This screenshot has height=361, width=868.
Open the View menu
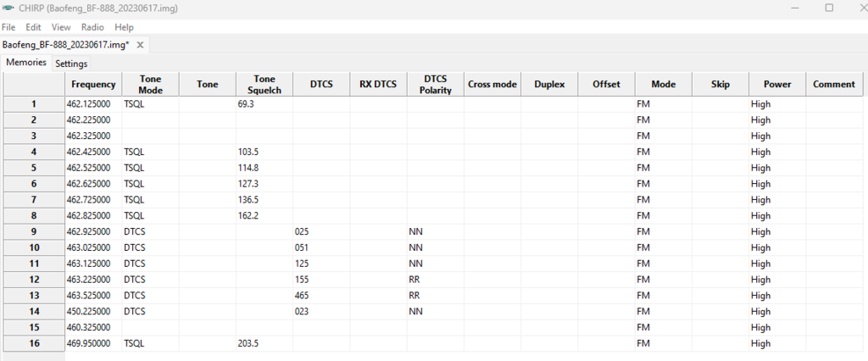(x=61, y=26)
